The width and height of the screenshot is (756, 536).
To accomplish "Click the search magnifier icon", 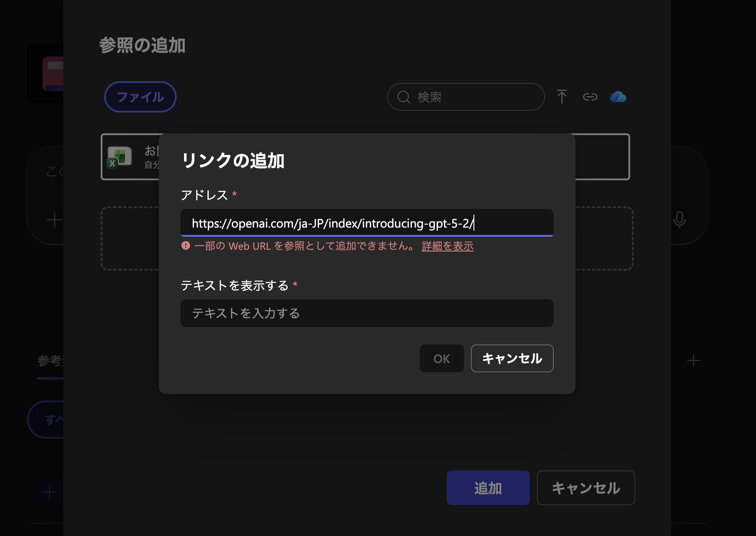I will point(404,97).
